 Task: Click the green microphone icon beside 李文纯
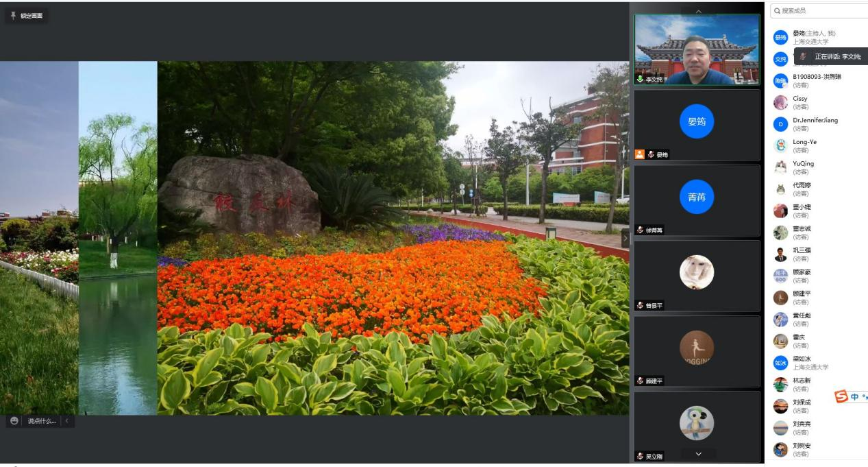pyautogui.click(x=641, y=80)
